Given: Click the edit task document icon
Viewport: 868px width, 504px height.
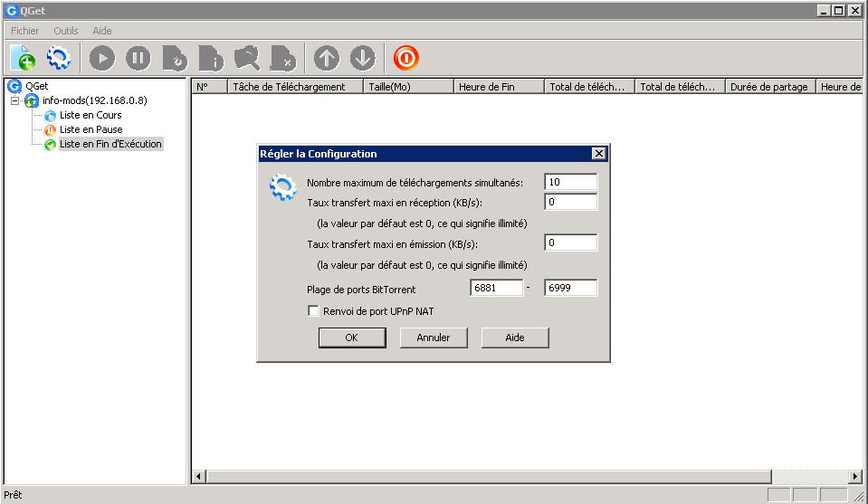Looking at the screenshot, I should pos(175,58).
